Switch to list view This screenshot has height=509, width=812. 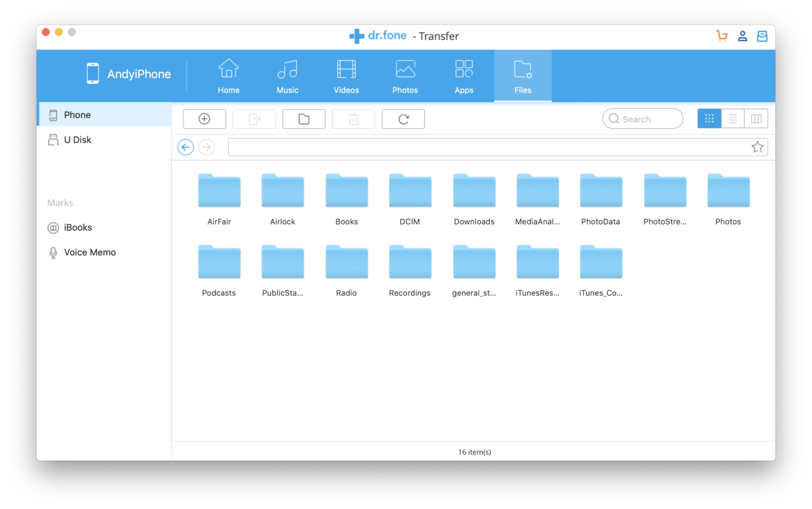click(x=733, y=119)
